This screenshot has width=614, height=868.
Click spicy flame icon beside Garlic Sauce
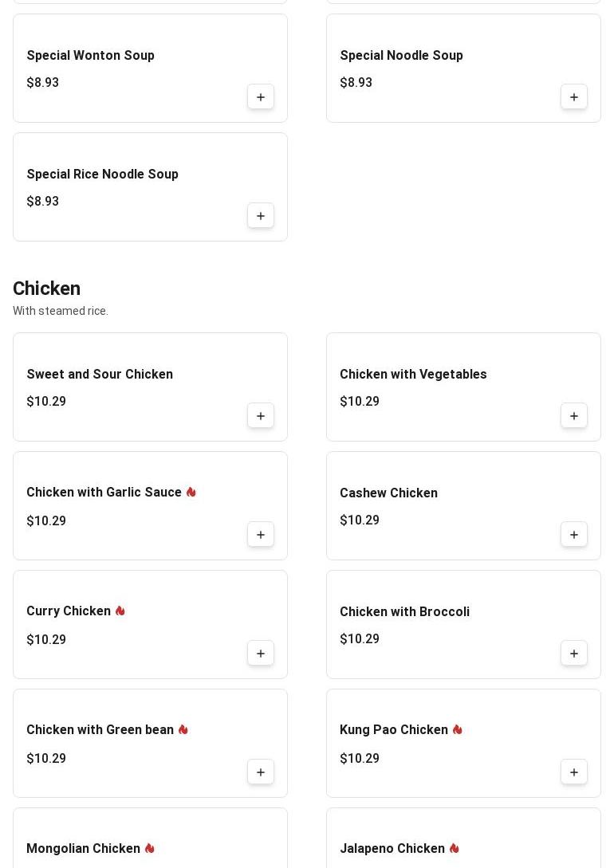[x=191, y=492]
